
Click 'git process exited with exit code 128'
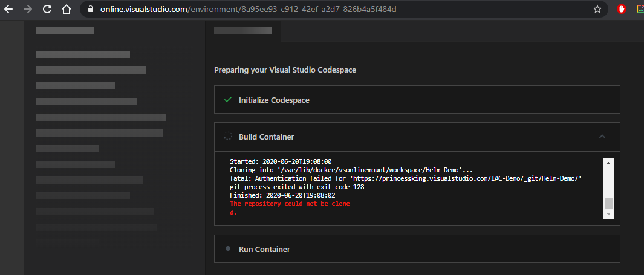coord(297,187)
